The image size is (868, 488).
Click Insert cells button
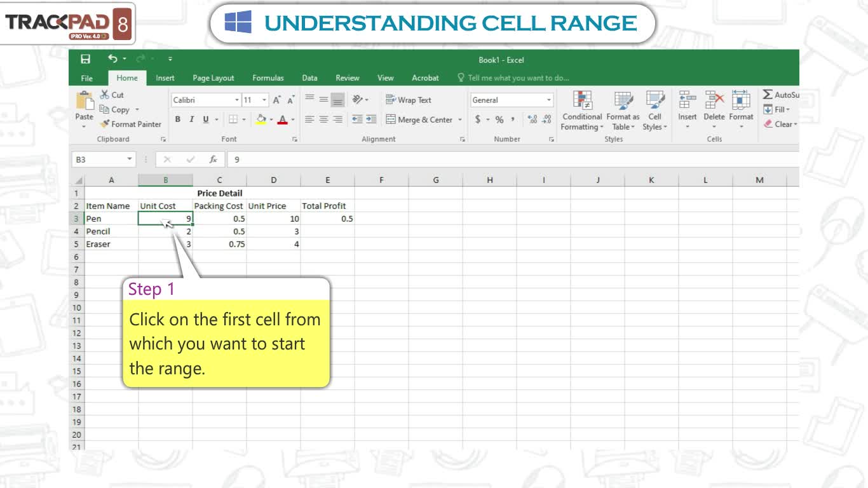pos(687,109)
